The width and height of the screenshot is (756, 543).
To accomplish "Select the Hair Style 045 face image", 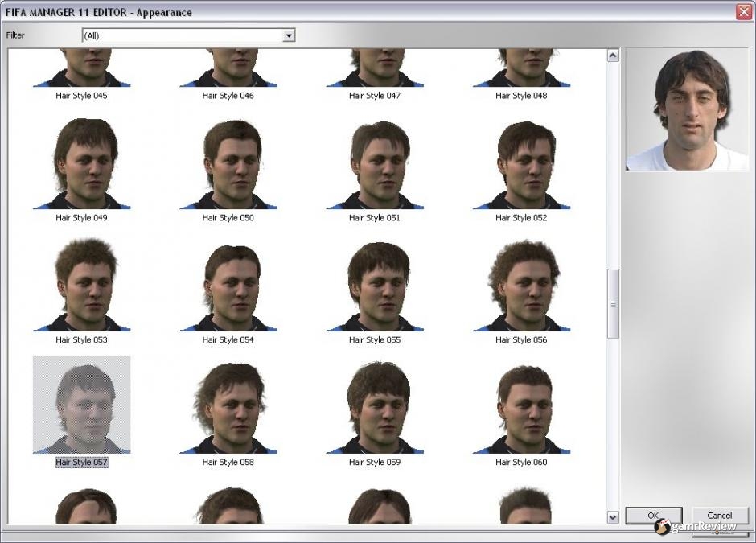I will pos(81,68).
